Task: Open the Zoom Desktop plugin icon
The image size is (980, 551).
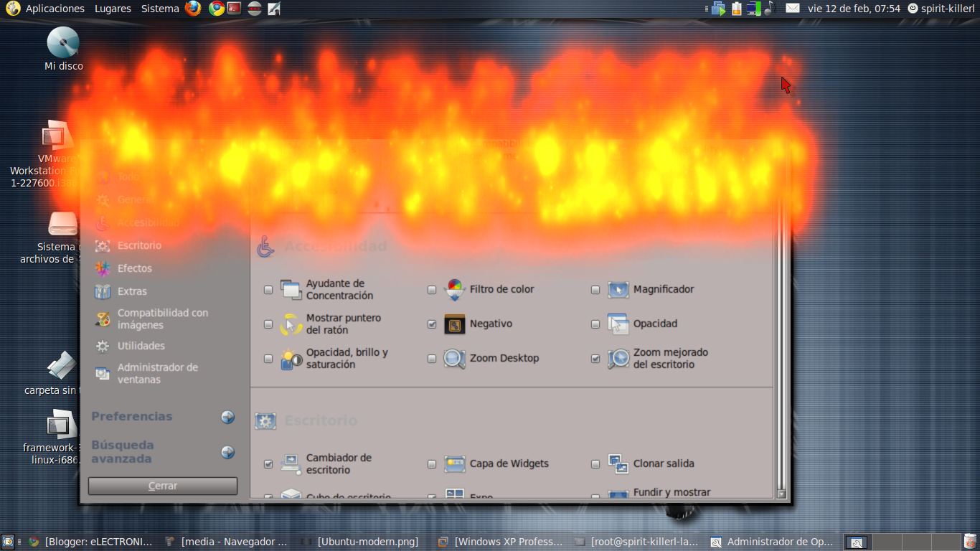Action: coord(455,358)
